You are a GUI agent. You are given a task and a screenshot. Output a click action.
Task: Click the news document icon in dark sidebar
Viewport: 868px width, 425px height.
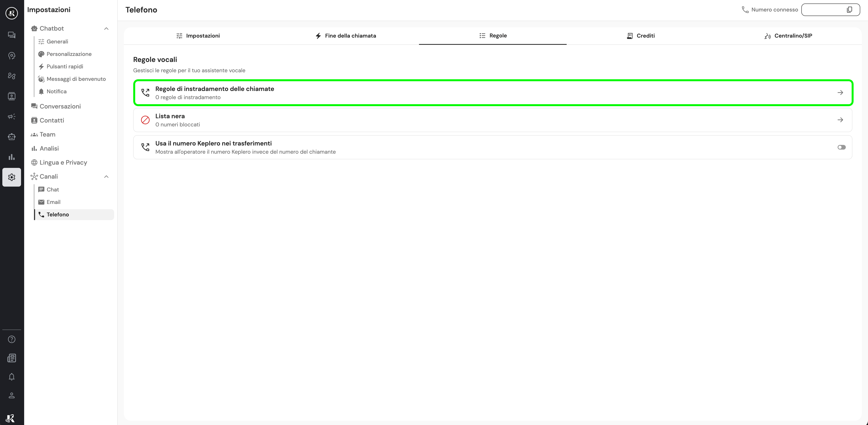(x=12, y=358)
